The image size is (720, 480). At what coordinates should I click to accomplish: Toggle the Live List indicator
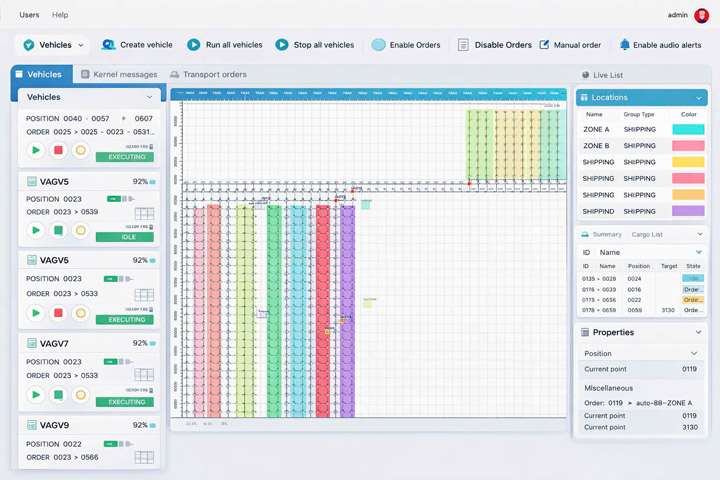point(586,75)
